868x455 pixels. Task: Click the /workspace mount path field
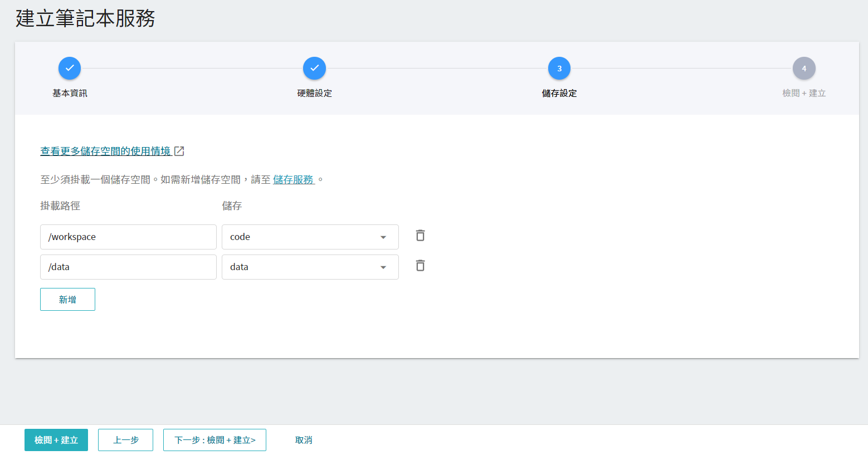pos(128,237)
